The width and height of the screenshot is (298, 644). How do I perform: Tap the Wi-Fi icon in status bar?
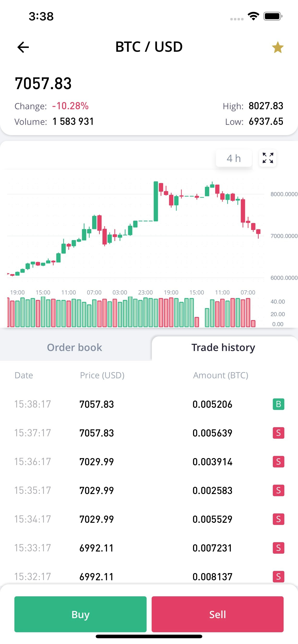253,16
